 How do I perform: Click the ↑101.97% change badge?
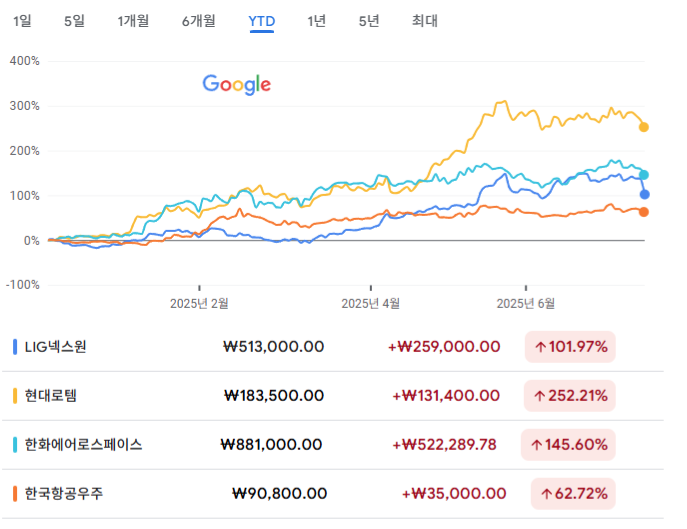click(570, 347)
